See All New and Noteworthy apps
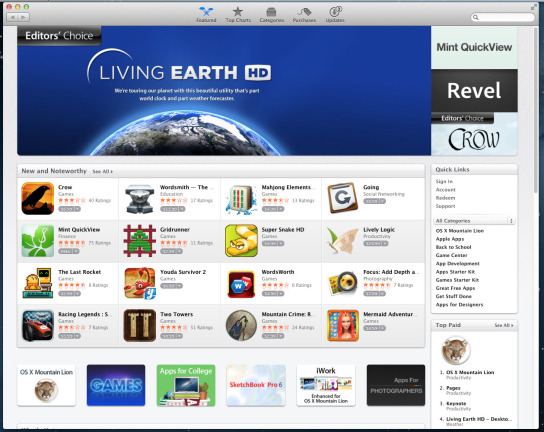This screenshot has height=432, width=544. (102, 171)
